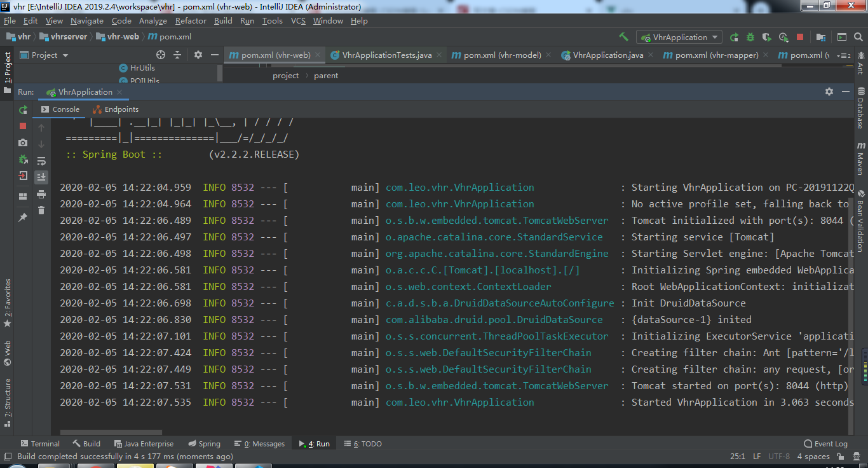This screenshot has height=468, width=868.
Task: Open the Refactor menu
Action: click(x=190, y=20)
